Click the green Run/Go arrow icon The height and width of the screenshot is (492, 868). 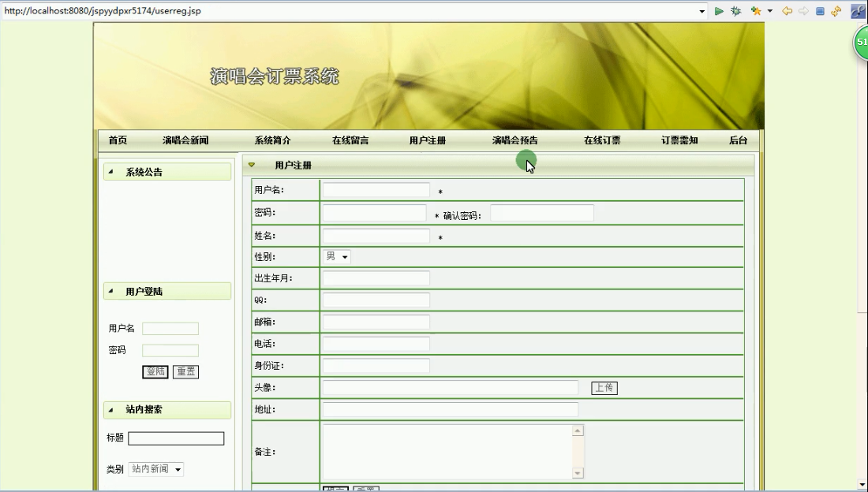tap(719, 11)
